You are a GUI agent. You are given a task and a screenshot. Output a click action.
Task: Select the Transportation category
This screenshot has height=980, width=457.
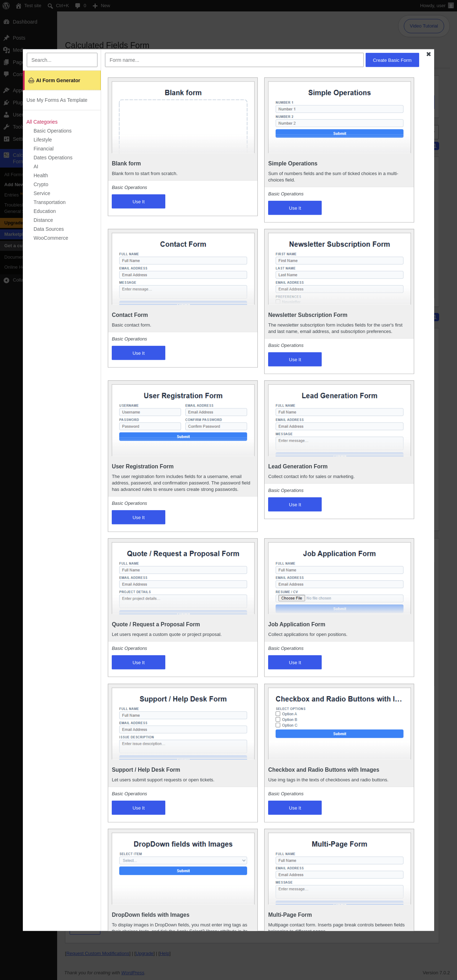(x=49, y=202)
